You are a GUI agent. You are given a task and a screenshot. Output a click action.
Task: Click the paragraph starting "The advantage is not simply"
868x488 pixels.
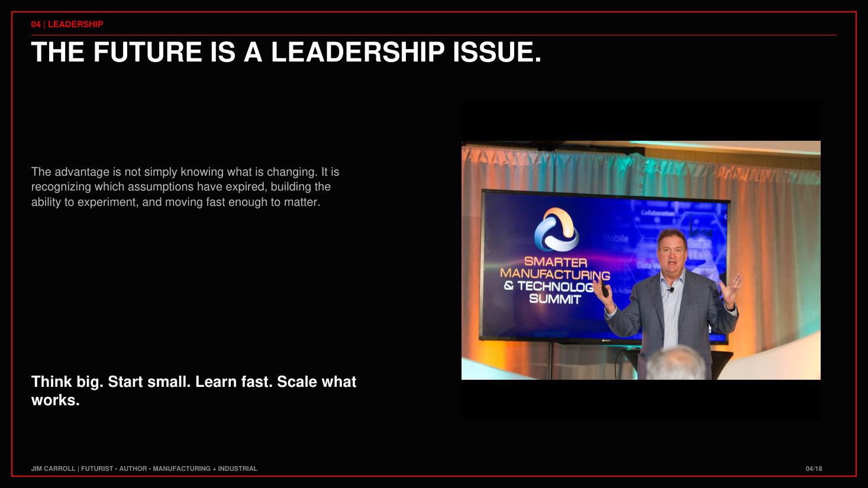point(185,187)
